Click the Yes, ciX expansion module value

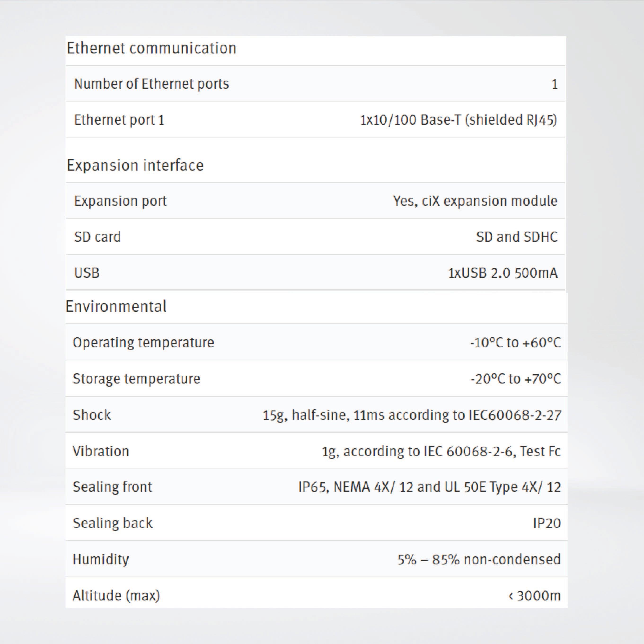(x=475, y=201)
